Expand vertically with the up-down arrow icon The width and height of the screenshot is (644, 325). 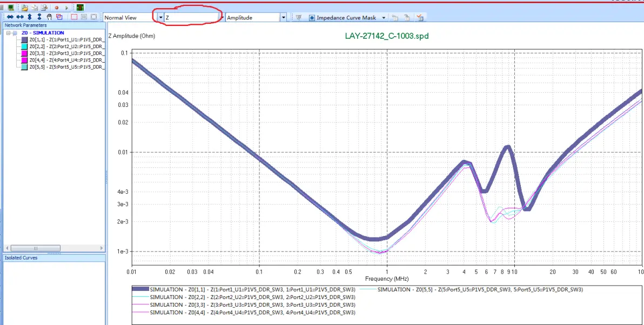tap(30, 17)
